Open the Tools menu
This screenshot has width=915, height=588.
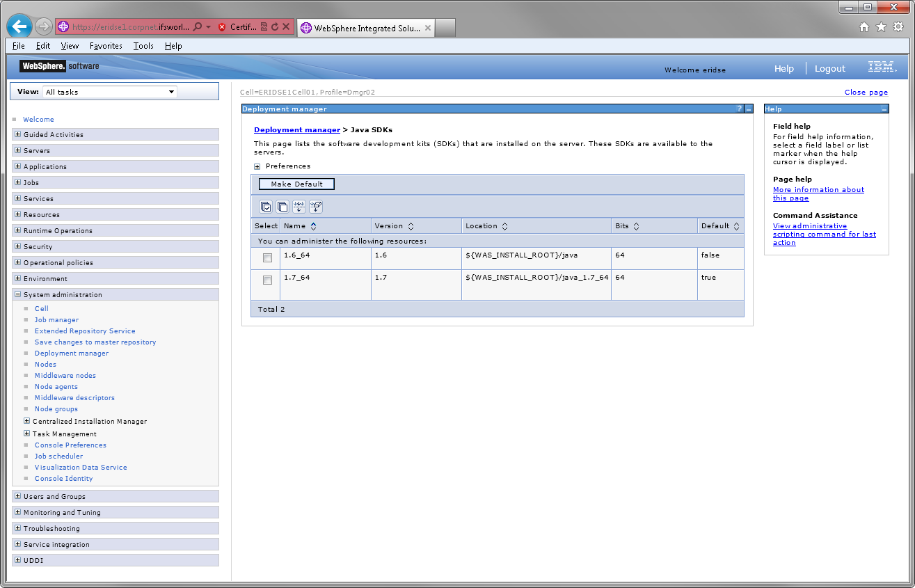point(143,46)
